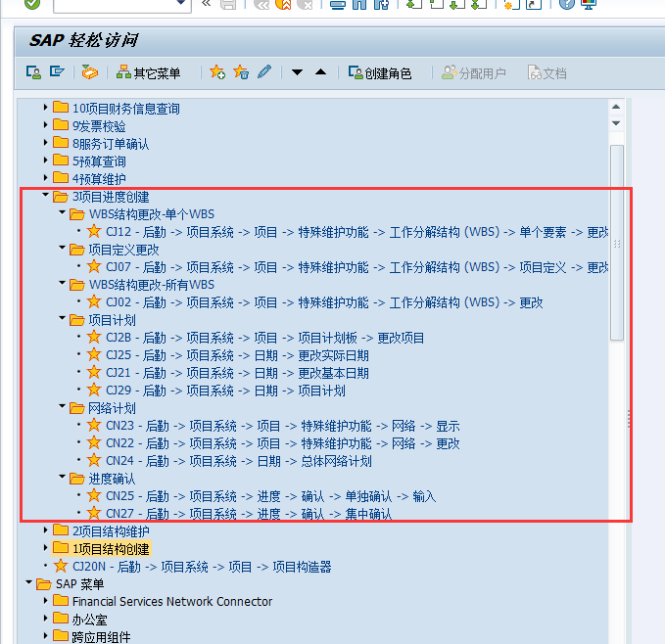665x644 pixels.
Task: Click the Create New Session icon
Action: 511,4
